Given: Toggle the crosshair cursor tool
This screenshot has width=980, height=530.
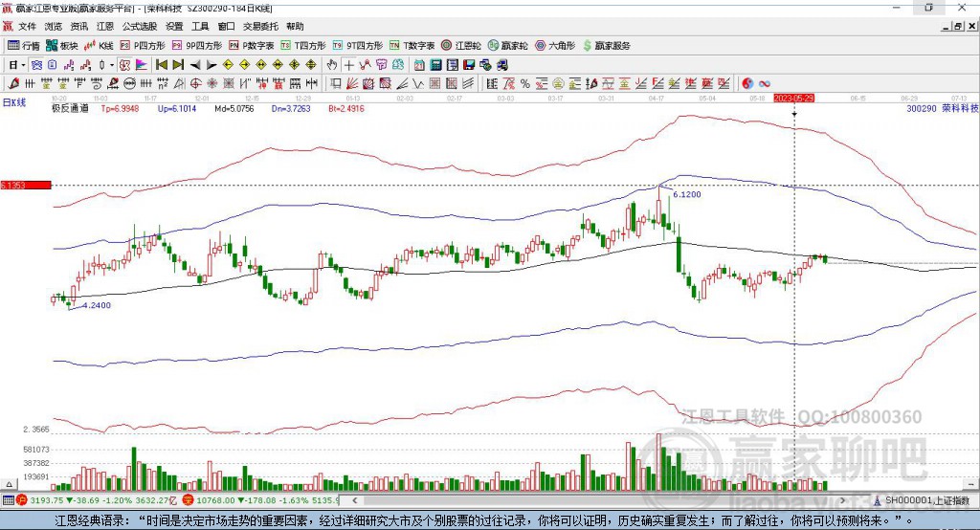Looking at the screenshot, I should [348, 64].
